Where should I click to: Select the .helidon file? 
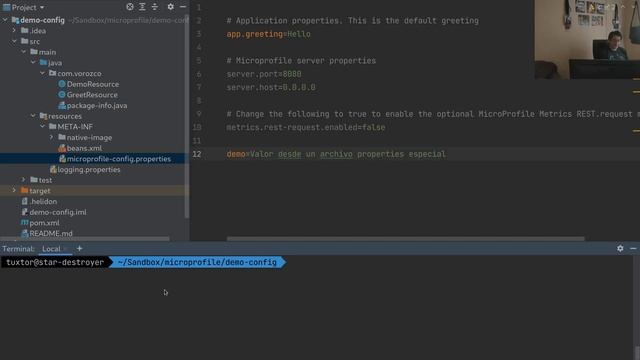(43, 201)
